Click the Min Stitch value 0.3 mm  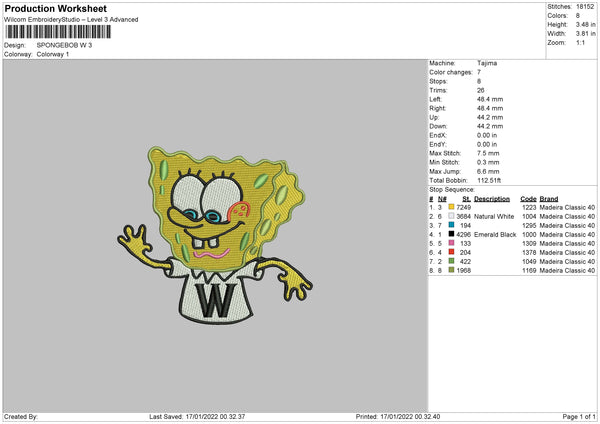[488, 162]
